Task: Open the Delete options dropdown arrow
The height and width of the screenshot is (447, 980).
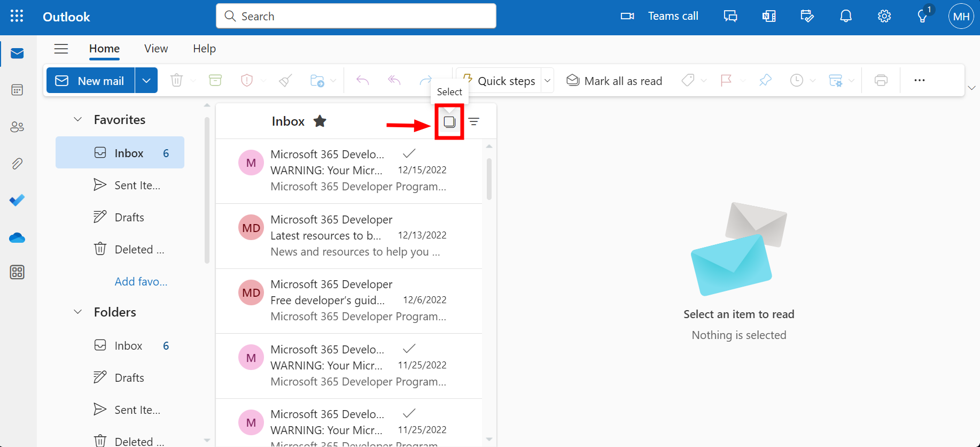Action: 193,81
